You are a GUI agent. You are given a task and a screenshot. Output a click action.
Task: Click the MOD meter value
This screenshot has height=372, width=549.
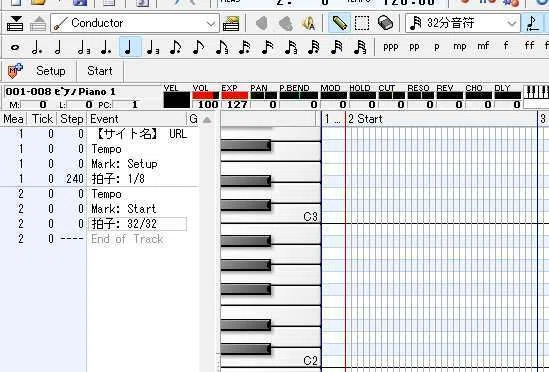(x=334, y=104)
